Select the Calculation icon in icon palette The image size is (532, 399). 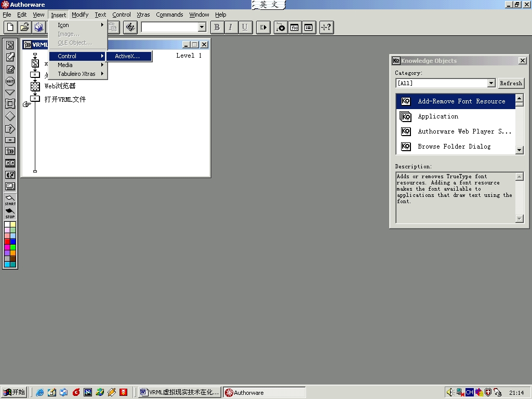10,140
